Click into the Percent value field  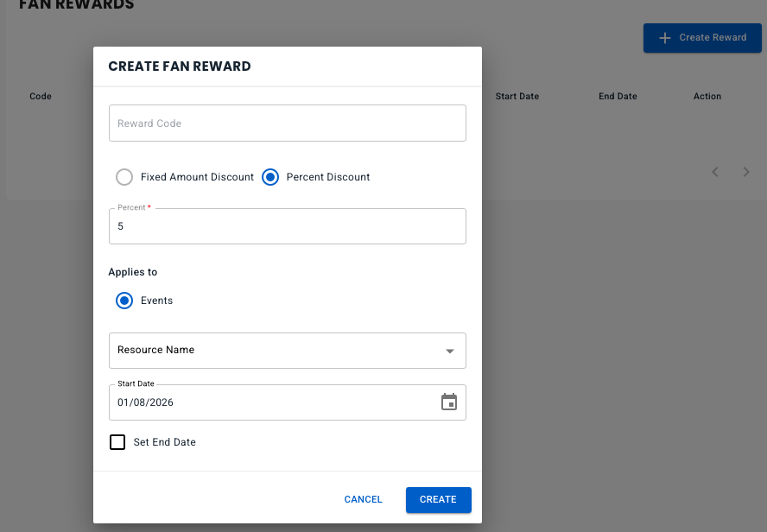(x=287, y=226)
